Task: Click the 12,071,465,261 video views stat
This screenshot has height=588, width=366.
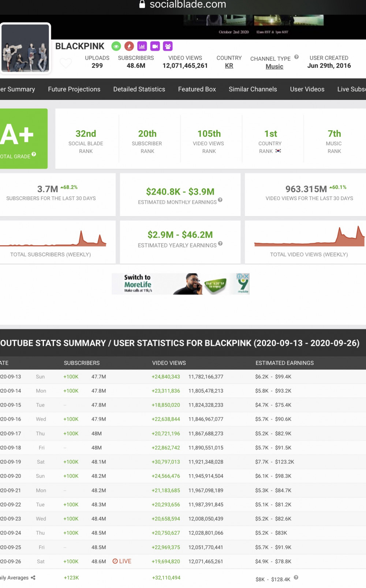Action: click(x=185, y=65)
